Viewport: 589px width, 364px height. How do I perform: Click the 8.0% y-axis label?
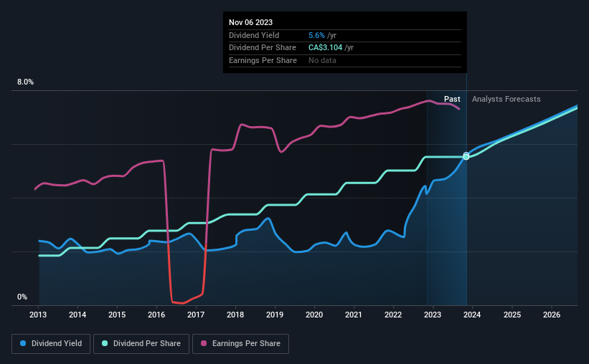[25, 82]
